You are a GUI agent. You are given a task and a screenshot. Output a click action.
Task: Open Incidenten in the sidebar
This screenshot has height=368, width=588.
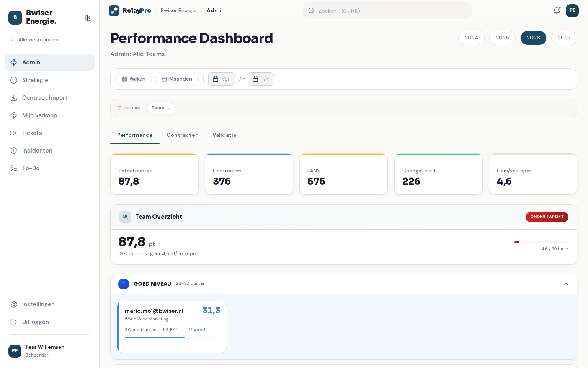(x=49, y=151)
